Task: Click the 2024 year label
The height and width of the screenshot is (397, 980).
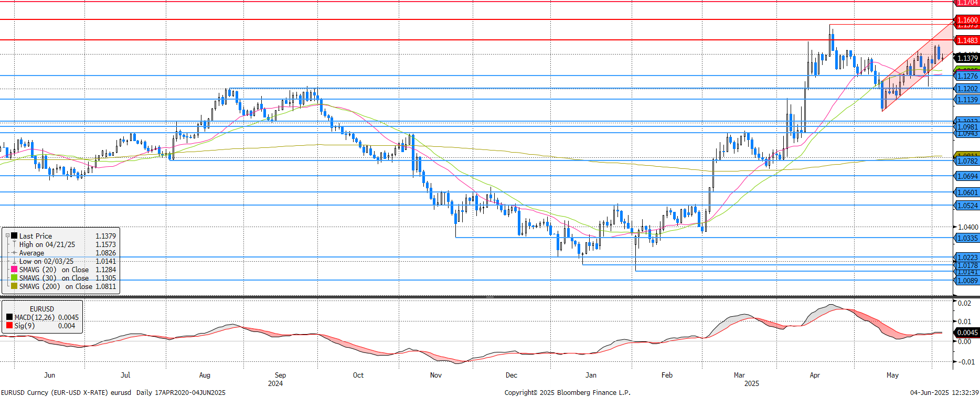Action: [x=275, y=383]
